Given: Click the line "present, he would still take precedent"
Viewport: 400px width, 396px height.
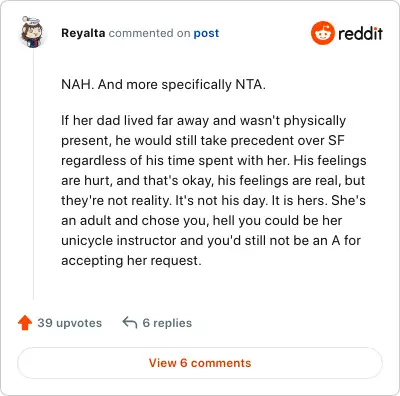Looking at the screenshot, I should coord(203,140).
